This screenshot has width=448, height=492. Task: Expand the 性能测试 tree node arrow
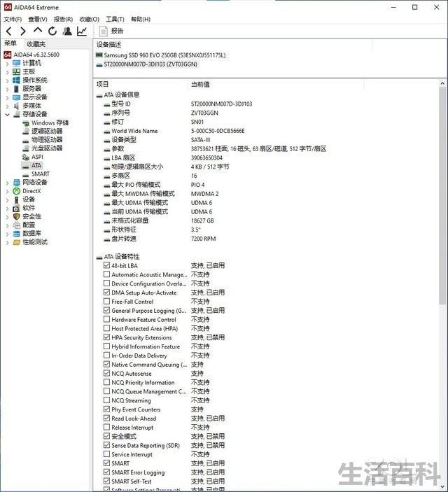[x=7, y=242]
